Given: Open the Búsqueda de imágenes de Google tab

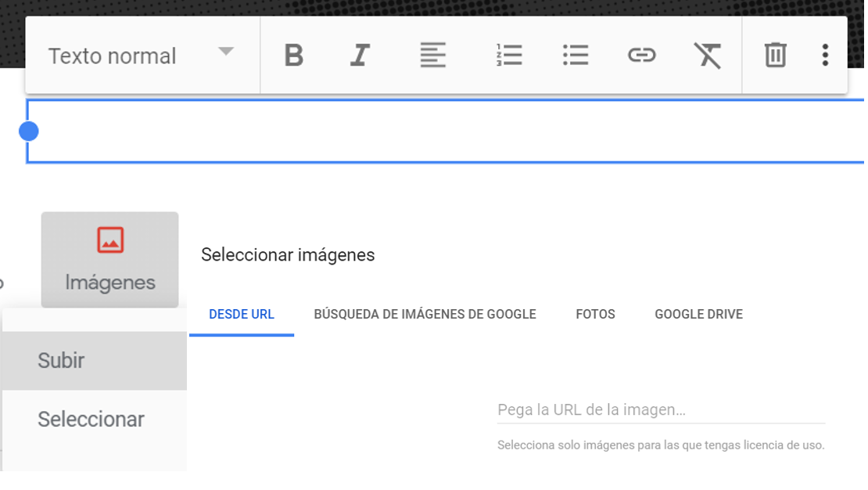Looking at the screenshot, I should pyautogui.click(x=425, y=315).
